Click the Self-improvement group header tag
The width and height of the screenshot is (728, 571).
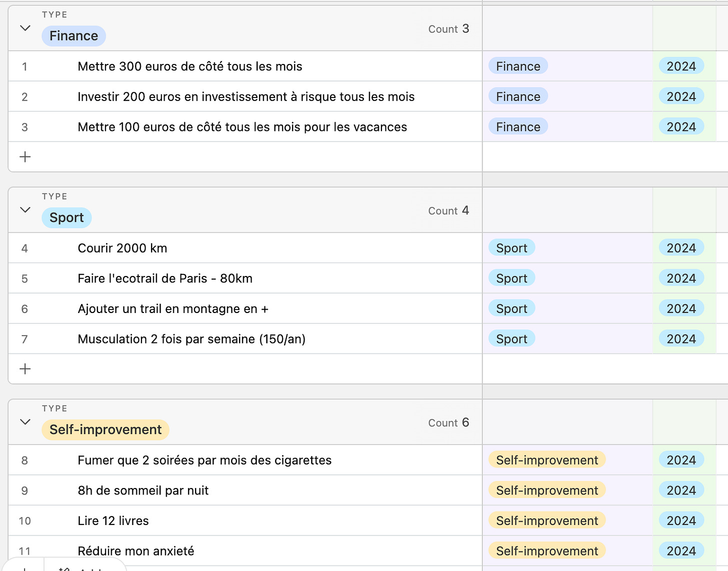click(x=105, y=430)
